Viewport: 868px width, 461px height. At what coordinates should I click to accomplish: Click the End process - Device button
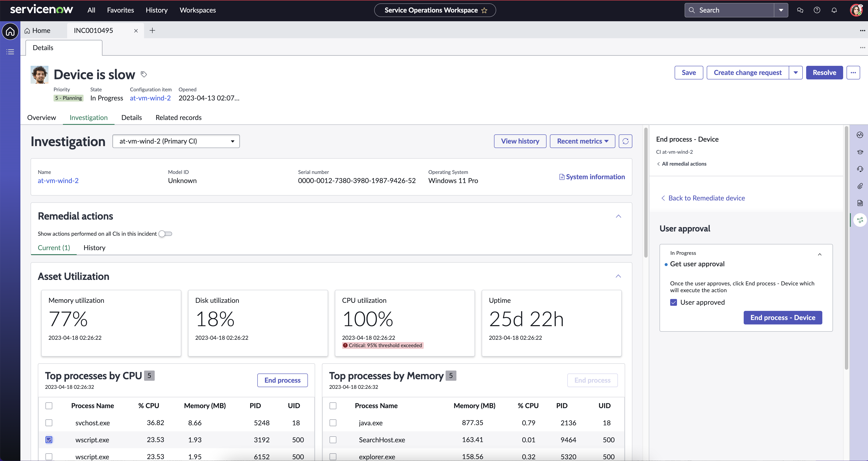coord(782,317)
